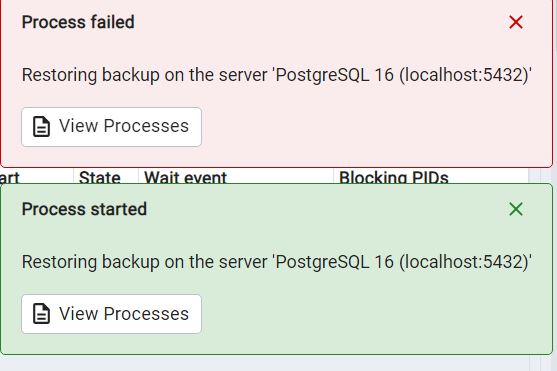The height and width of the screenshot is (371, 557).
Task: Select the partially hidden start column header
Action: coord(10,177)
